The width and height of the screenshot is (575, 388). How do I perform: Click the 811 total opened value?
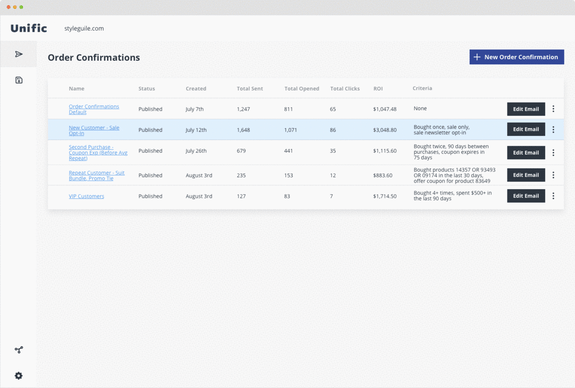coord(288,109)
